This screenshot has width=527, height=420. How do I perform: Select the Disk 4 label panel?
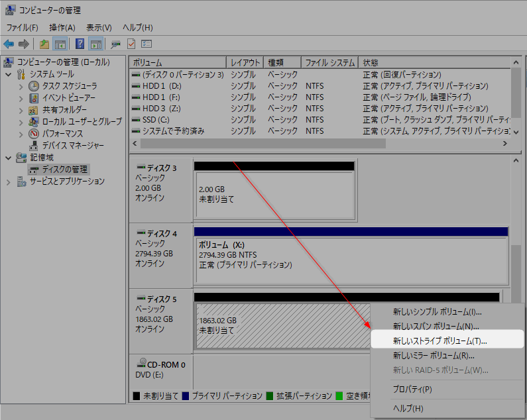coord(161,256)
